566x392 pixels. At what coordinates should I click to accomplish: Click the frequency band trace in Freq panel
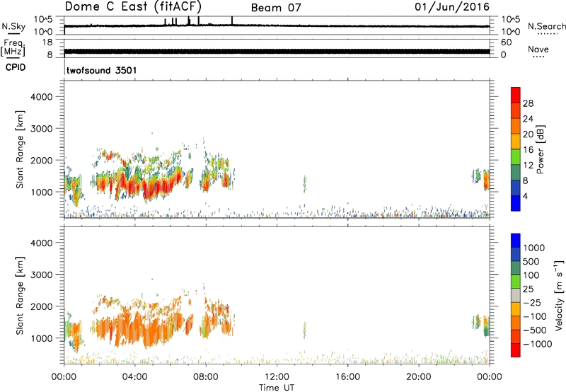(277, 52)
